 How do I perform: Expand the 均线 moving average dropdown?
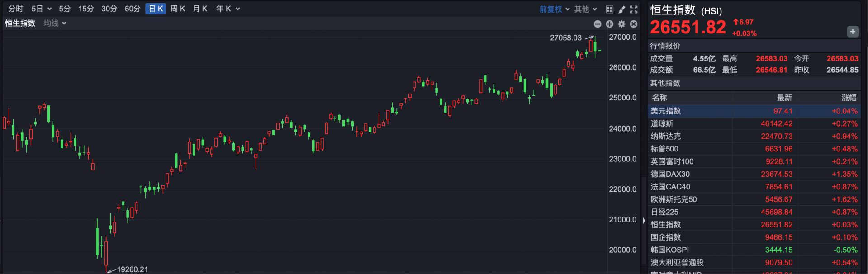pyautogui.click(x=55, y=23)
